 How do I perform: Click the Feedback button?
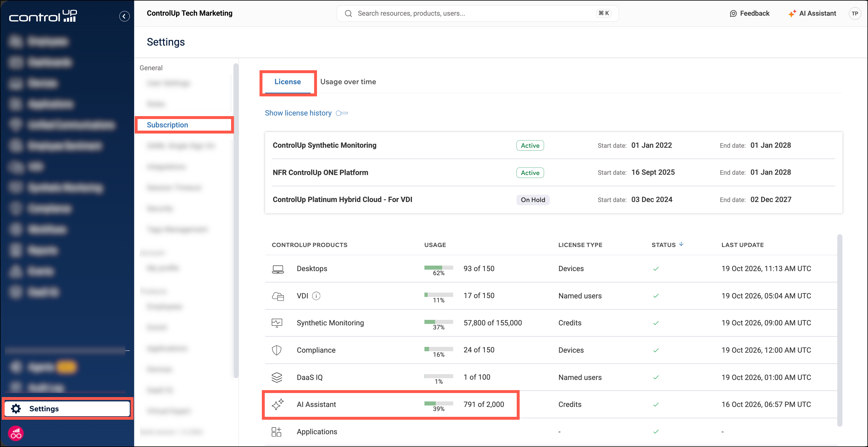pyautogui.click(x=750, y=13)
